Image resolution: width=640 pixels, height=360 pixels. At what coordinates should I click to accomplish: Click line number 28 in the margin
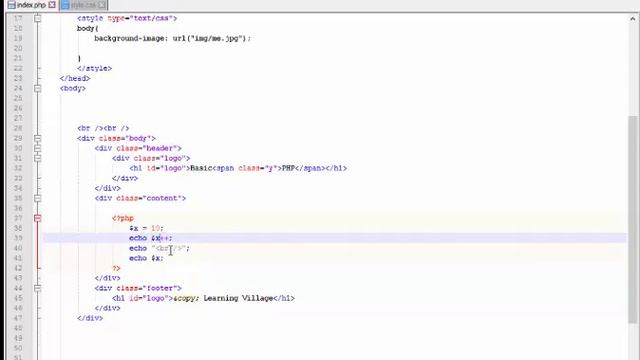pyautogui.click(x=18, y=128)
